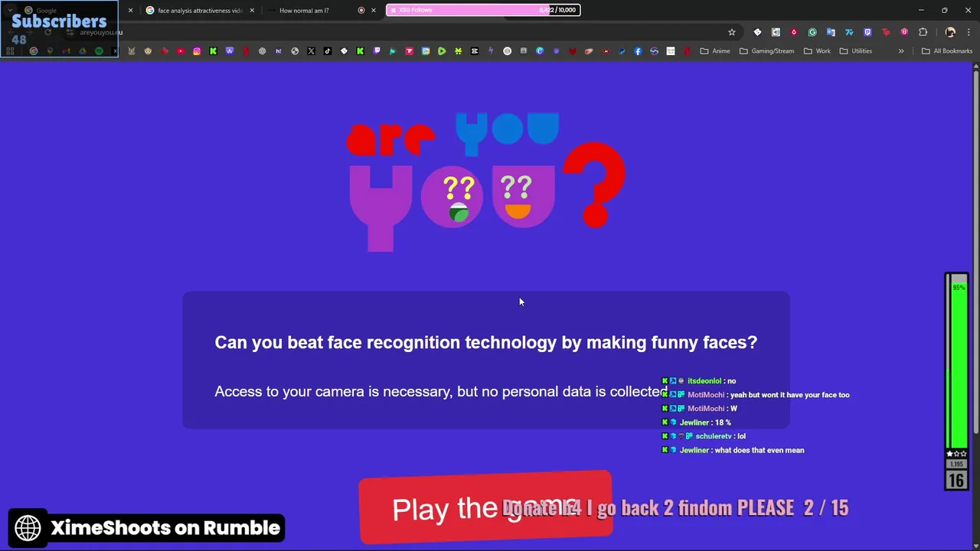Click the 'Can you beat face recognition' heading
The image size is (980, 551).
[485, 342]
